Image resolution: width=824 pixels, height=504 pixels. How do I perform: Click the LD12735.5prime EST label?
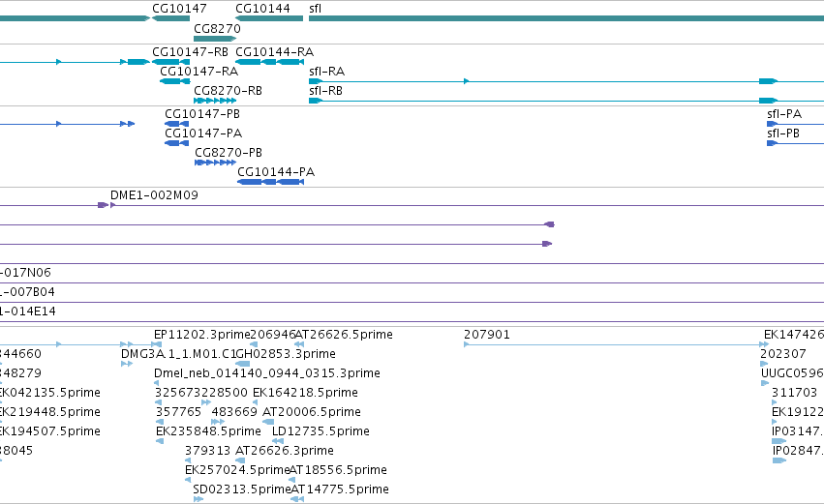(x=320, y=431)
